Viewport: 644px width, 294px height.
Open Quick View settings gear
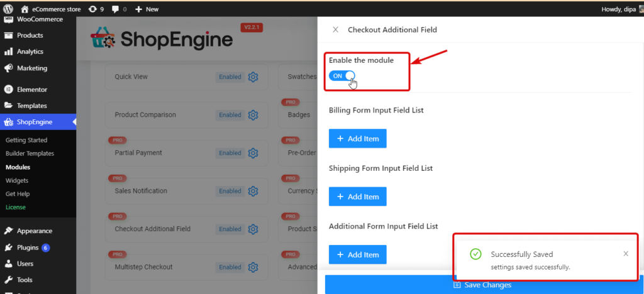tap(253, 77)
